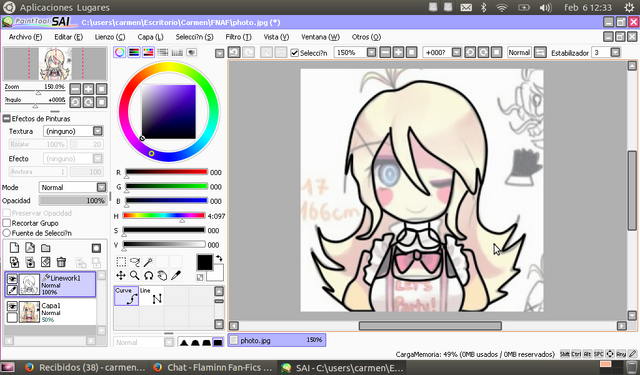Click the layer mask icon
Viewport: 640px width, 375px height.
click(x=96, y=248)
